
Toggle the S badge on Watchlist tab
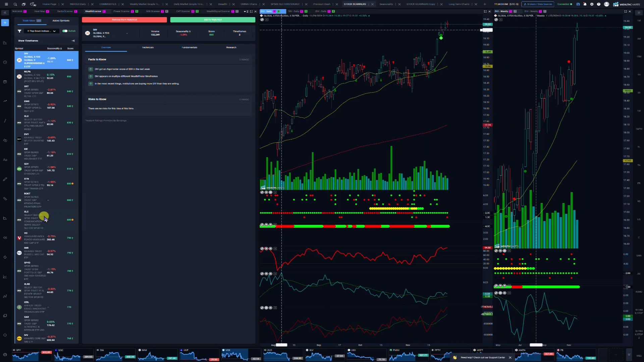tap(25, 11)
